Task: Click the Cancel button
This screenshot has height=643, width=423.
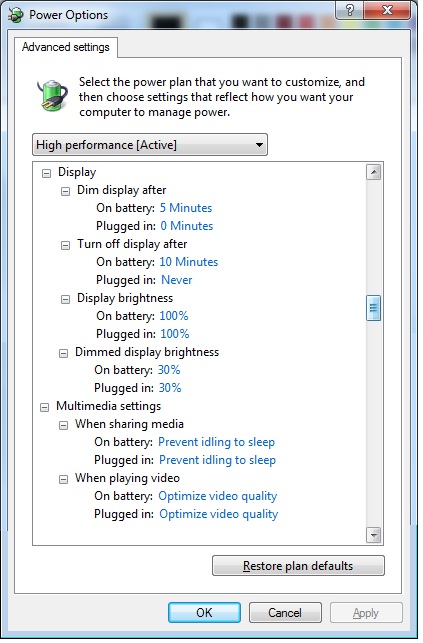Action: (x=285, y=613)
